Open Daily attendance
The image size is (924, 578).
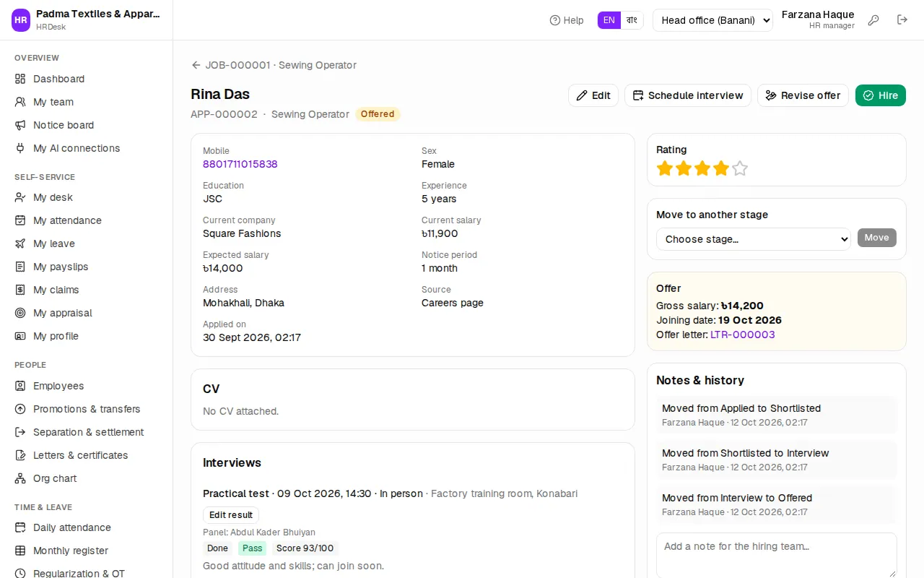pyautogui.click(x=87, y=527)
